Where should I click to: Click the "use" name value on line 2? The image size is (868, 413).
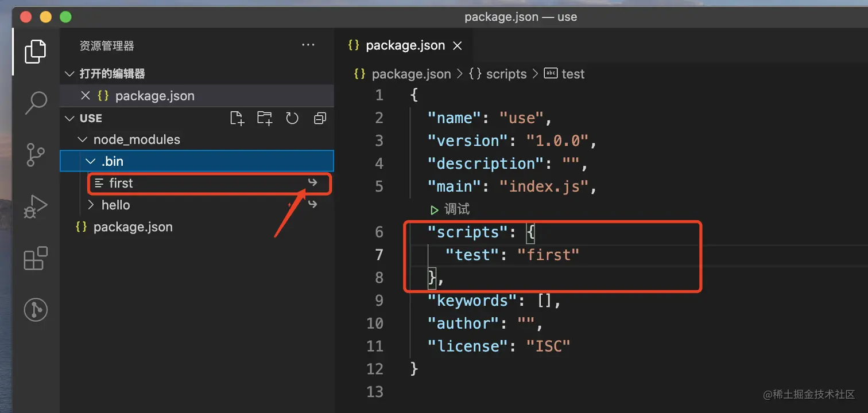coord(521,118)
